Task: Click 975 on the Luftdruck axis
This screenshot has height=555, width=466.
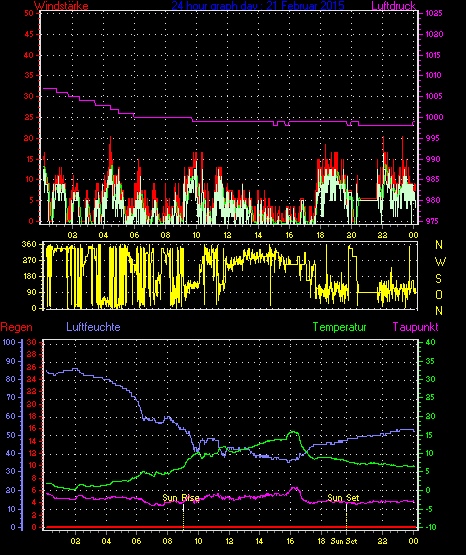Action: pos(432,221)
